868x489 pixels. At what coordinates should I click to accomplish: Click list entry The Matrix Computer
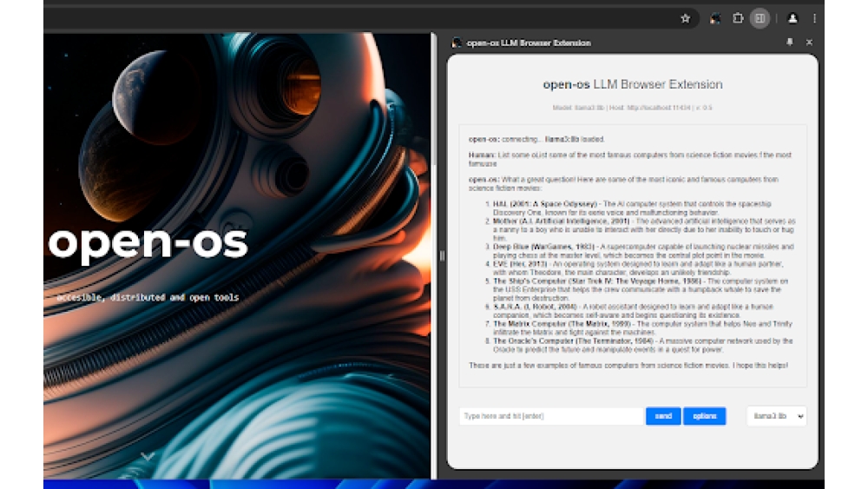(x=642, y=327)
